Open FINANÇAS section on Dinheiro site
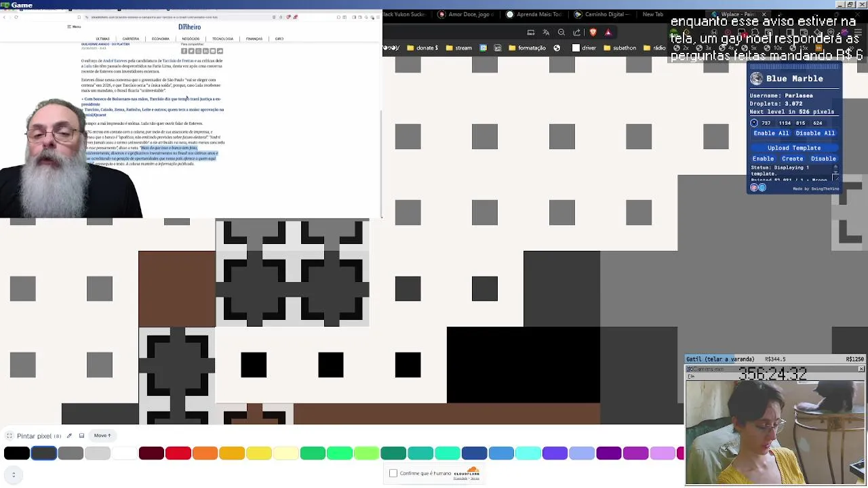 254,39
